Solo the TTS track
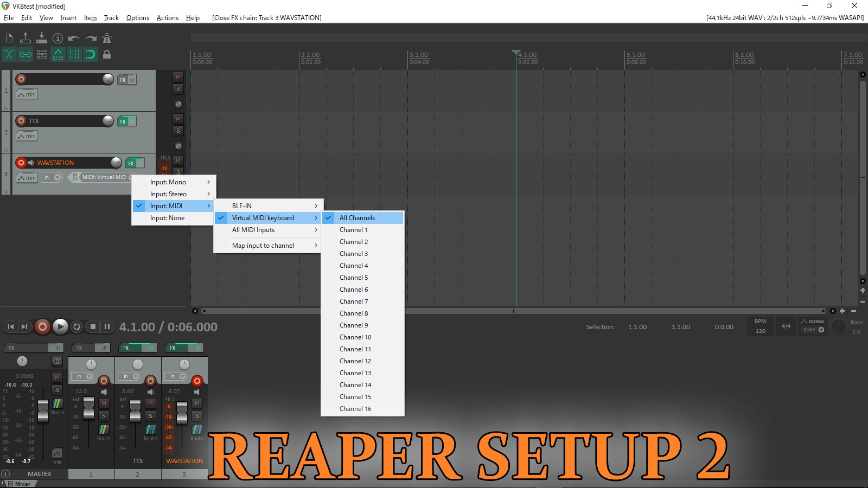This screenshot has width=868, height=488. coord(178,131)
